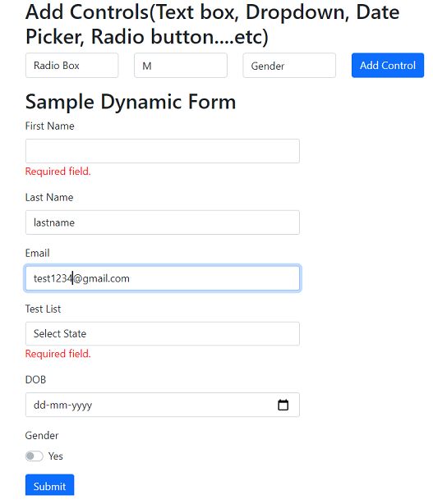
Task: Click the Required field error under Test List
Action: (x=58, y=354)
